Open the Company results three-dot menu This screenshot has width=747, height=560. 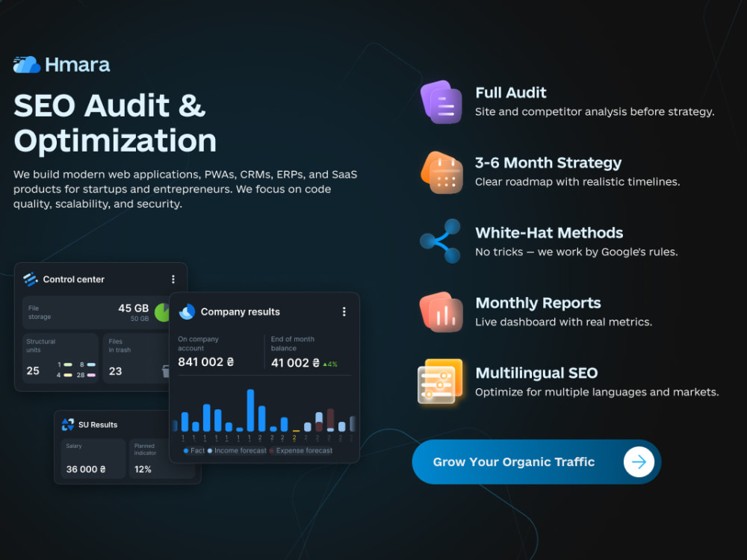tap(344, 312)
